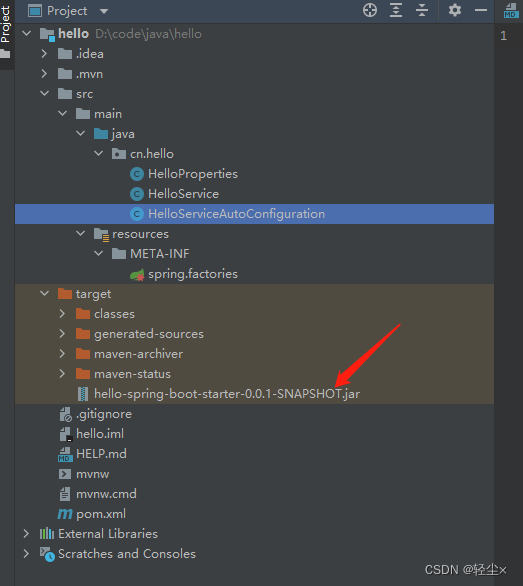Click the D:\code\java\hello path text
523x586 pixels.
tap(148, 34)
